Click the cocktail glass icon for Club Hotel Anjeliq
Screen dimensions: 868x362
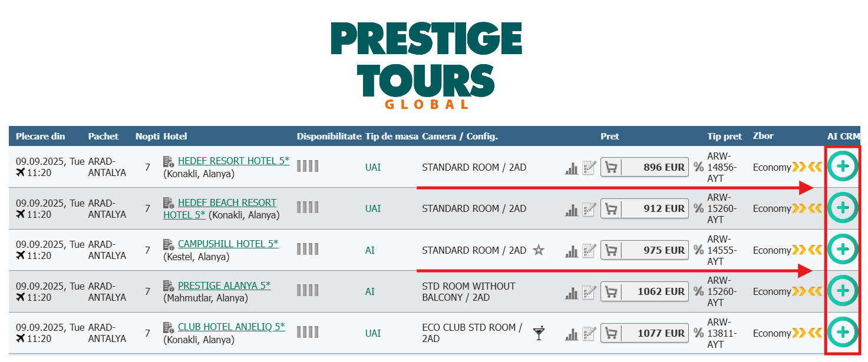(x=539, y=333)
